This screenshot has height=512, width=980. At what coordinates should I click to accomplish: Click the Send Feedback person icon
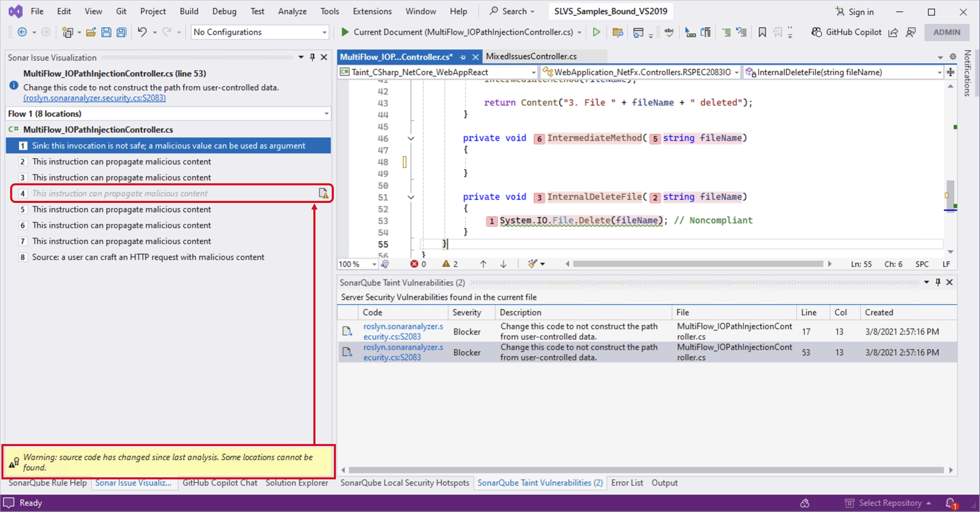coord(910,33)
